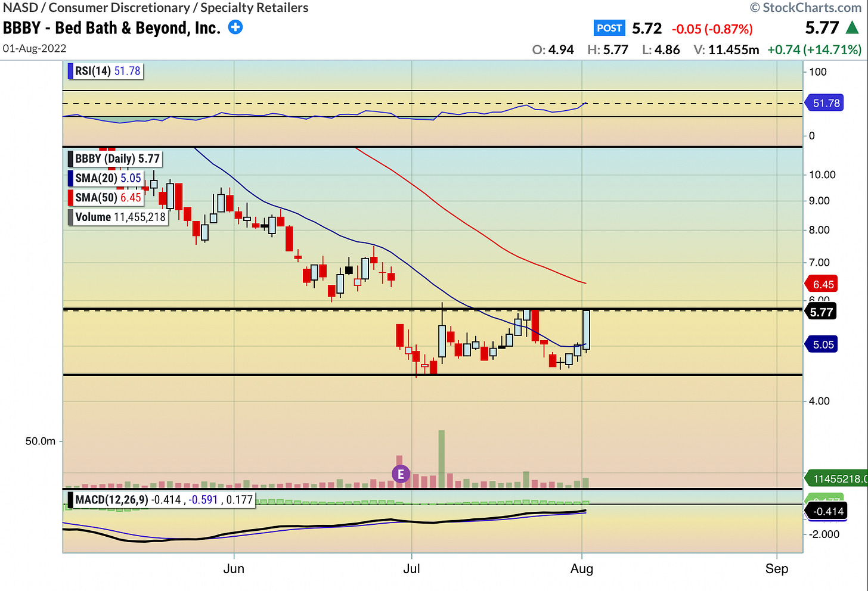Click the O: 4.94 open value

coord(553,49)
